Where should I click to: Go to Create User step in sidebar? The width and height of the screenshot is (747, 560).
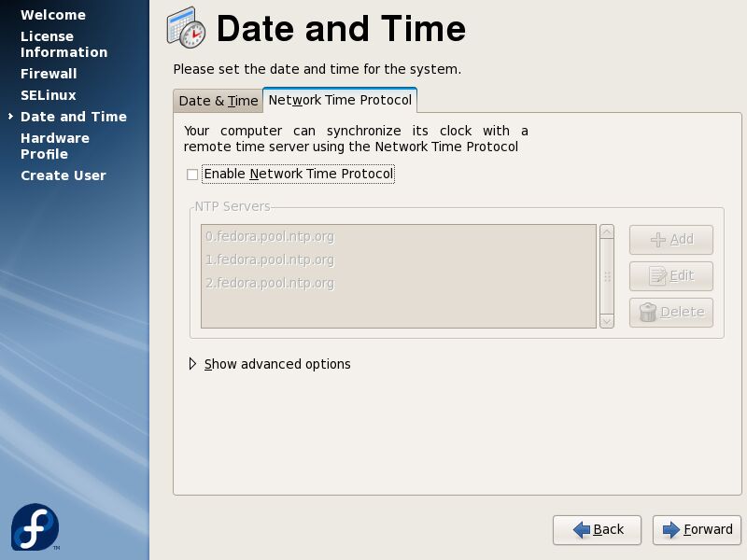63,175
